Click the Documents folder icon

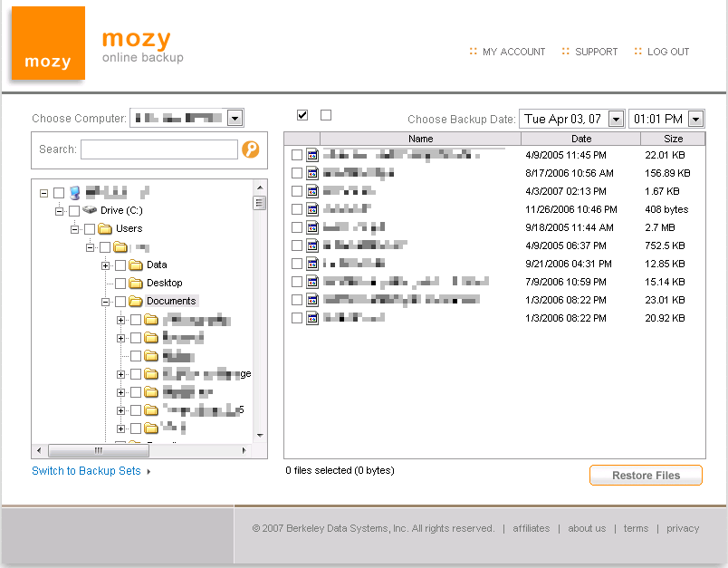pos(136,301)
